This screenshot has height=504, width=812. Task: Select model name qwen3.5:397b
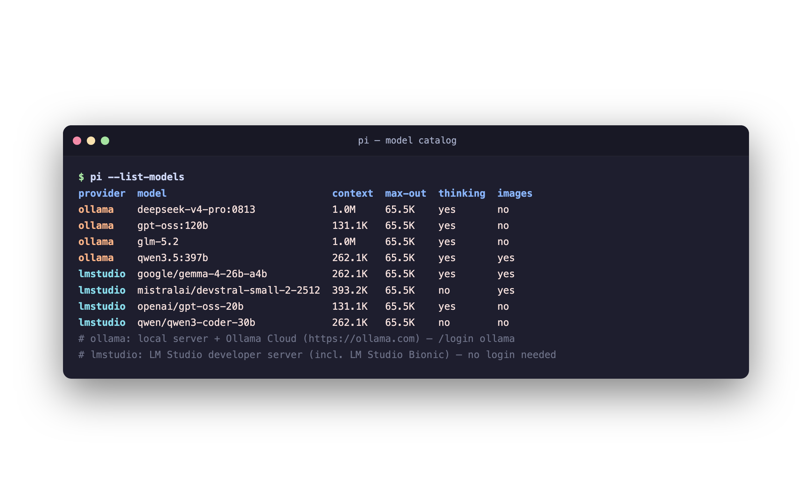pyautogui.click(x=173, y=258)
